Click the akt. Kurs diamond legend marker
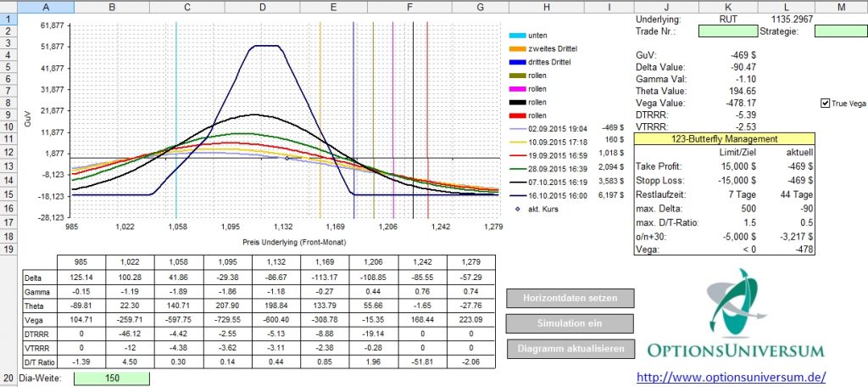The image size is (868, 387). coord(518,207)
